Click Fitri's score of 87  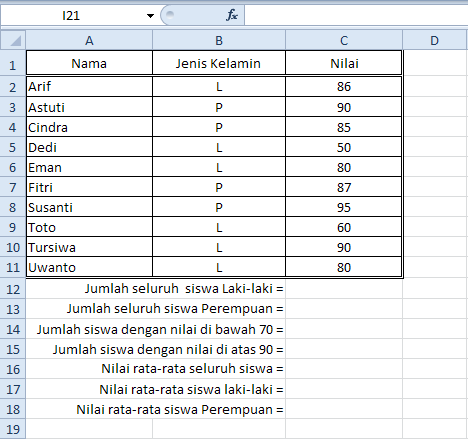(344, 187)
